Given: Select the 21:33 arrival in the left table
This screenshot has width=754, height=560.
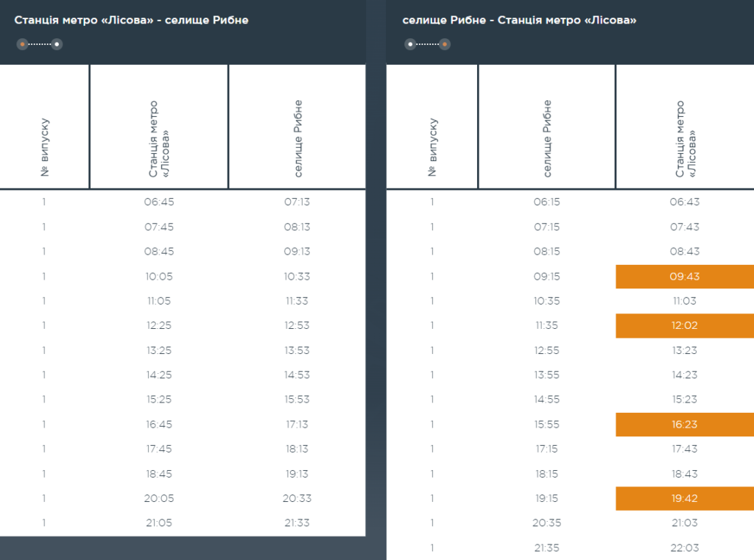Looking at the screenshot, I should [x=297, y=523].
